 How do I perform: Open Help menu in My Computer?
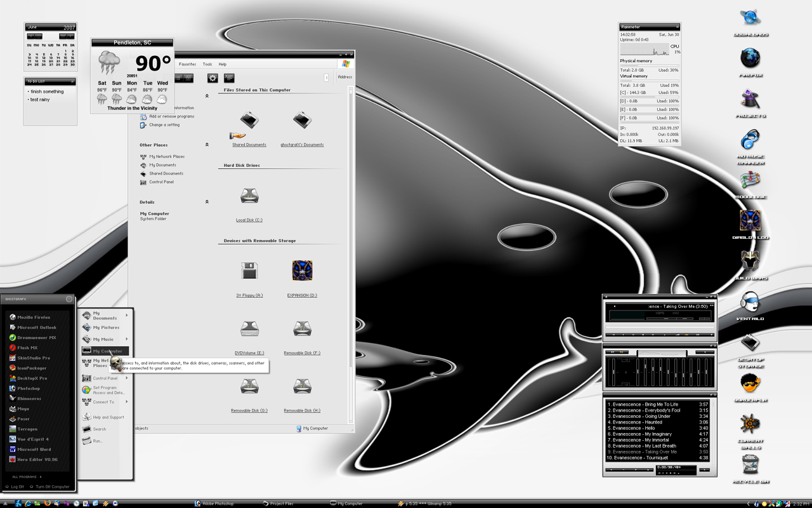tap(223, 64)
